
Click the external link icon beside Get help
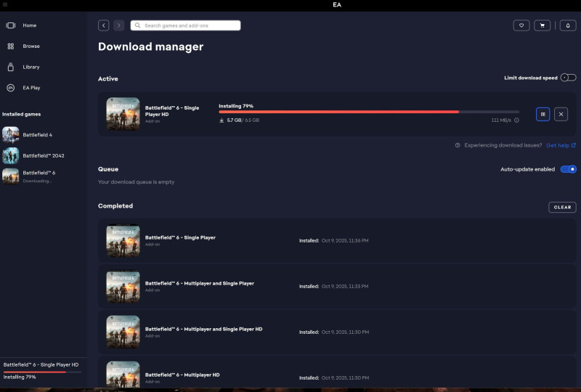[x=574, y=145]
